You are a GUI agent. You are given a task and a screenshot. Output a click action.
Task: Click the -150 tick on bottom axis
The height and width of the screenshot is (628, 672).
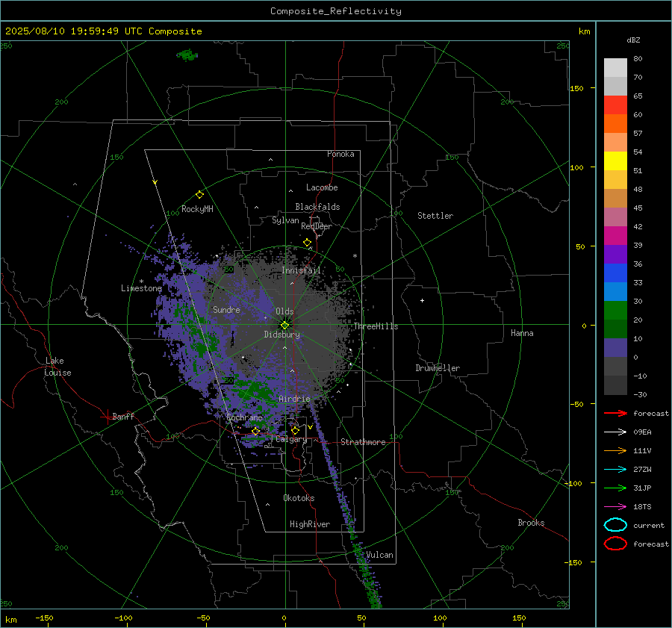tap(44, 618)
